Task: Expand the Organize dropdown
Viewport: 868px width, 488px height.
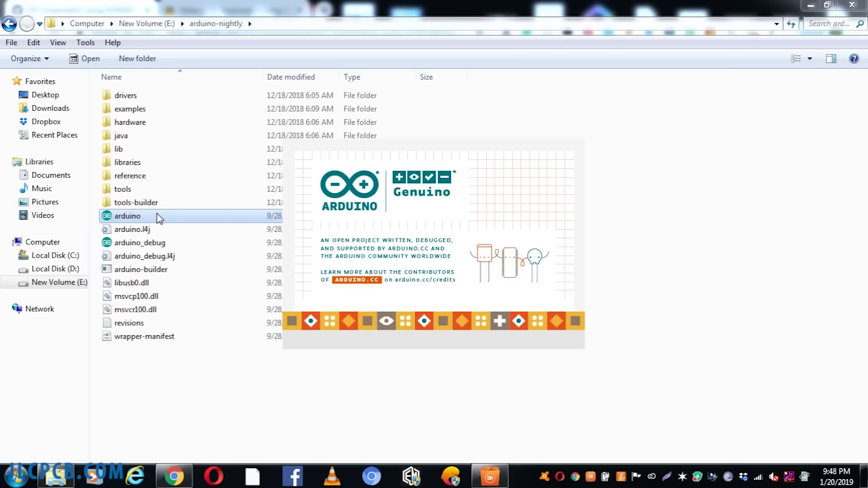Action: 30,59
